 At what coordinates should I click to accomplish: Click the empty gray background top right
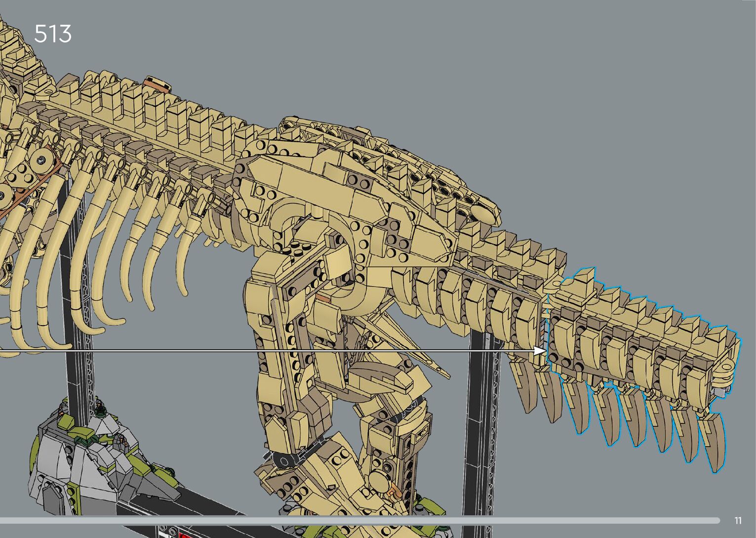click(x=642, y=99)
